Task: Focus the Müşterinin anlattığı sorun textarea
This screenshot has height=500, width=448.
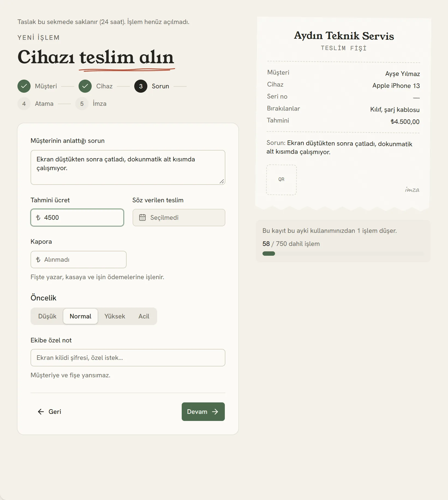Action: pos(128,167)
